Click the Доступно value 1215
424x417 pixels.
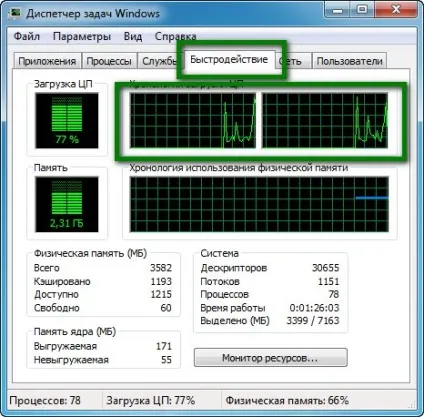tap(161, 294)
